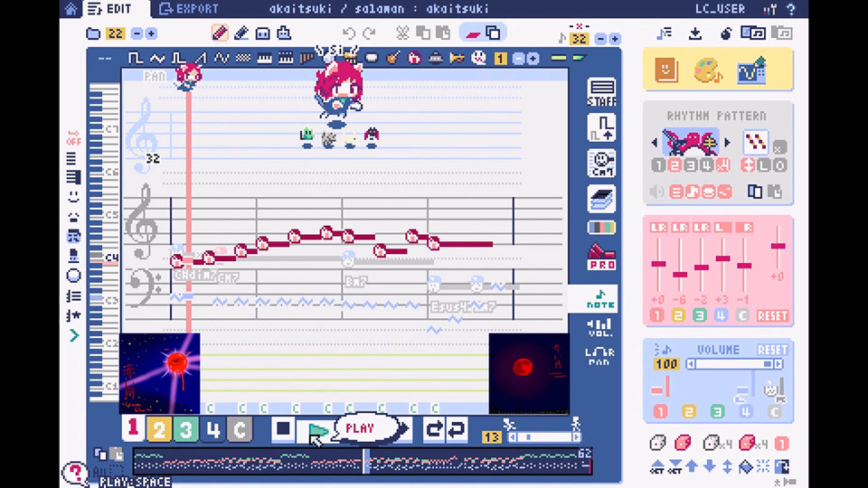Image resolution: width=868 pixels, height=488 pixels.
Task: Select the sawtooth wave instrument
Action: (x=201, y=58)
